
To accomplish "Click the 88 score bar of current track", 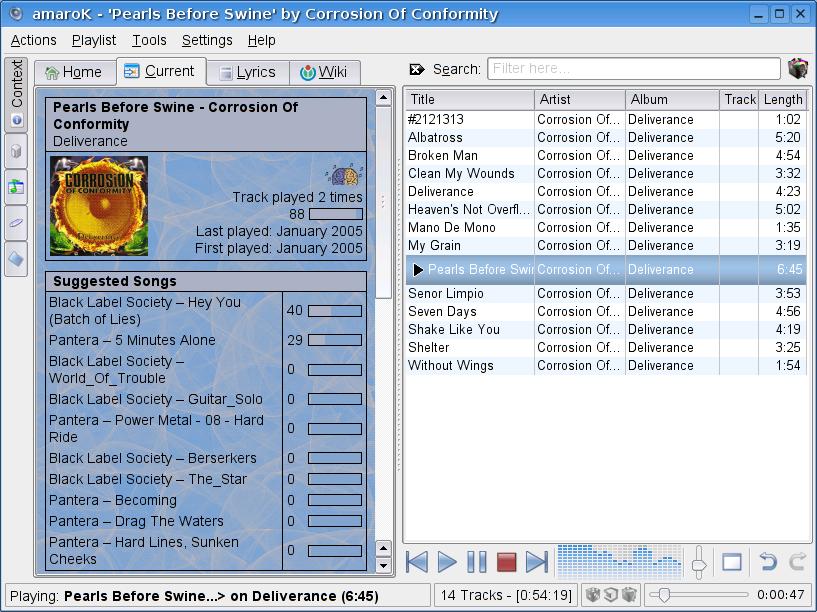I will (336, 214).
